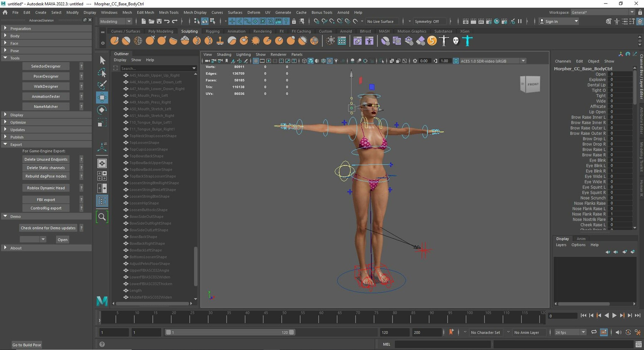Screen dimensions: 644x350
Task: Click the Undo arrow icon
Action: pyautogui.click(x=167, y=21)
